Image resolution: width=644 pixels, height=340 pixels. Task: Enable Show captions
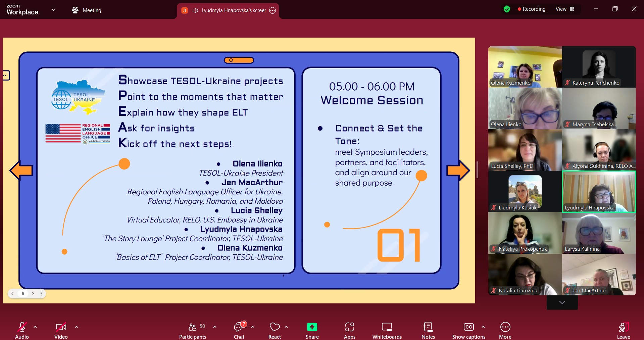[x=468, y=330]
